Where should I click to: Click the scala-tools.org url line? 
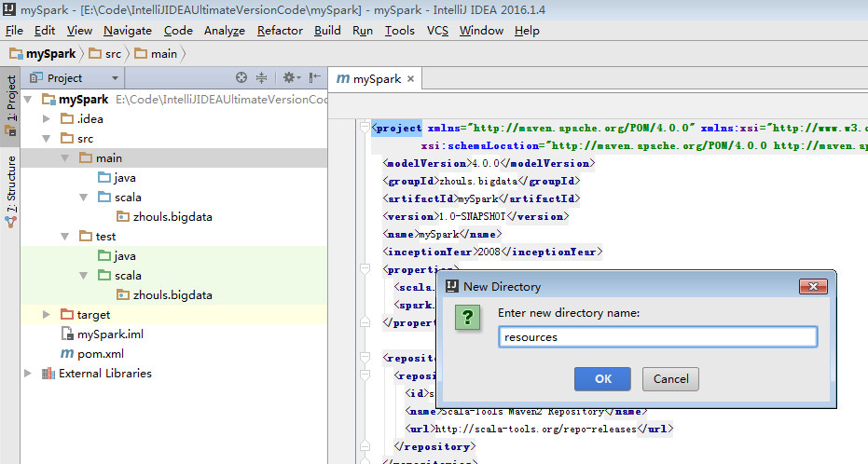[539, 429]
